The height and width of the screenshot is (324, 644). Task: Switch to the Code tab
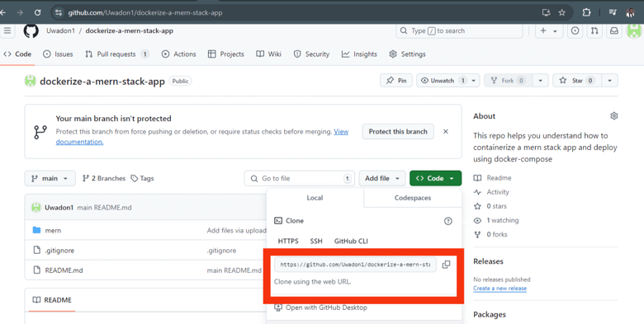(x=17, y=54)
